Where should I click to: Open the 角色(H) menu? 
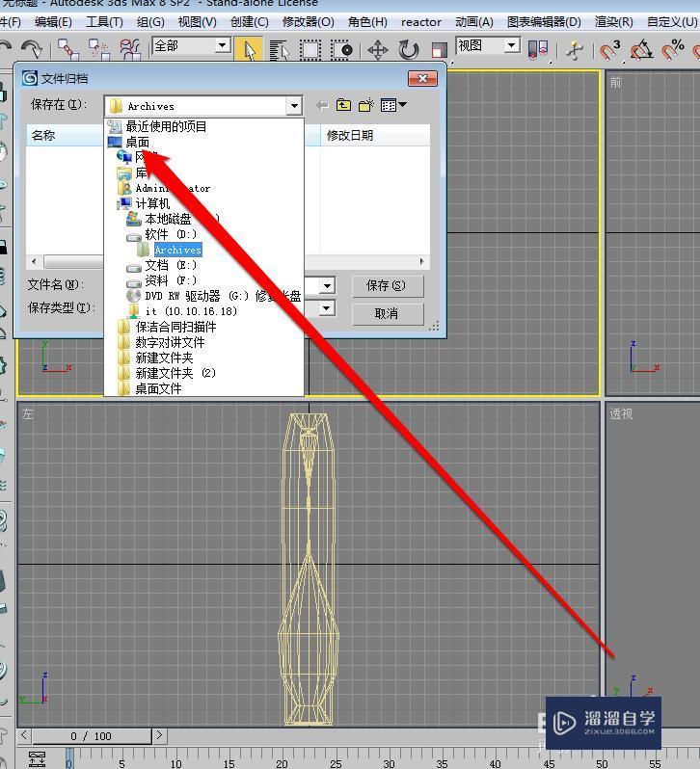[367, 22]
